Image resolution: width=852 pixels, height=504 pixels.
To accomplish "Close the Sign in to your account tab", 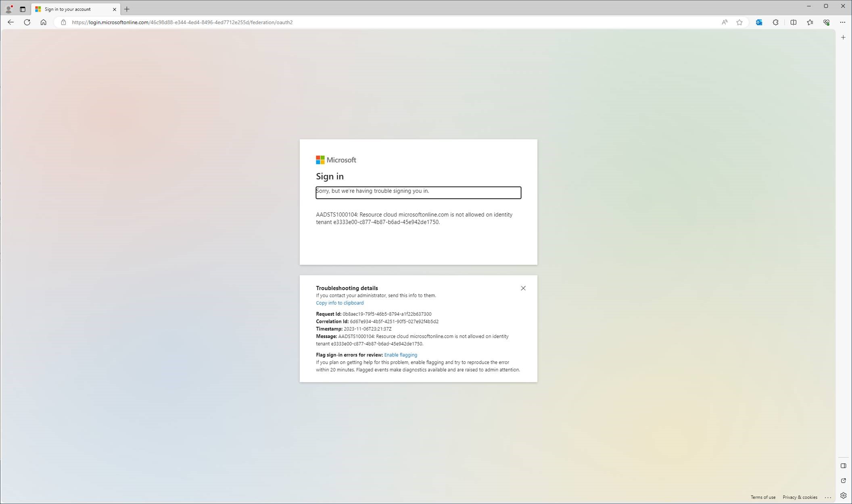I will tap(114, 9).
